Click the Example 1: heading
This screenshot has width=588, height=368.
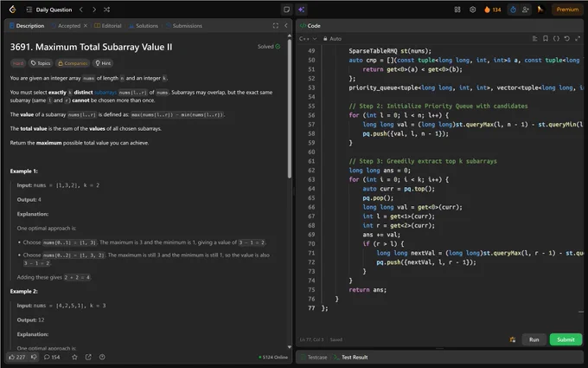point(24,171)
